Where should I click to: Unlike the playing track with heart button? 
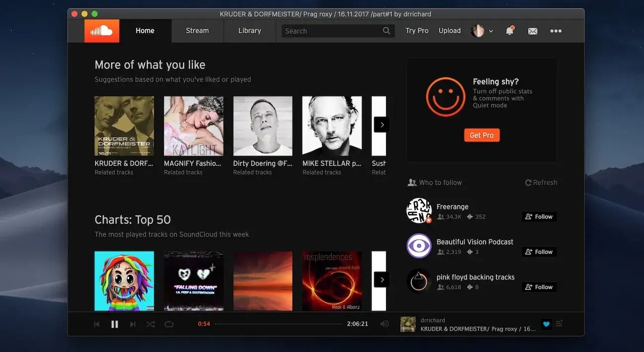pyautogui.click(x=546, y=324)
